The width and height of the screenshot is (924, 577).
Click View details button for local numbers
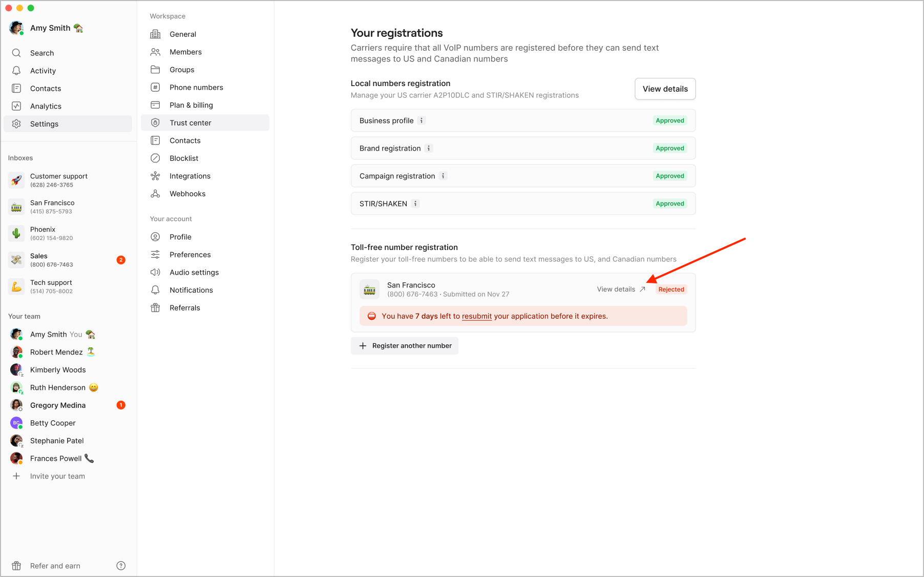665,89
